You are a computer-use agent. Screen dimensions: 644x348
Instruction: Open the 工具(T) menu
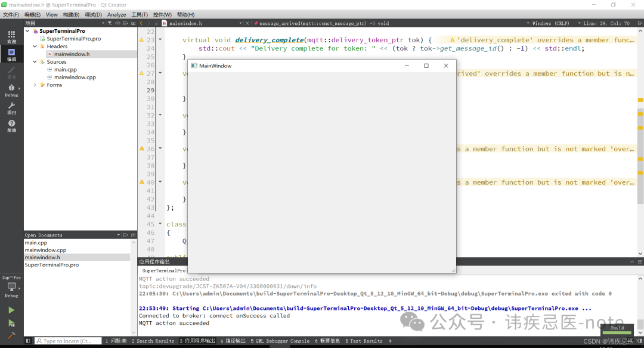click(140, 14)
